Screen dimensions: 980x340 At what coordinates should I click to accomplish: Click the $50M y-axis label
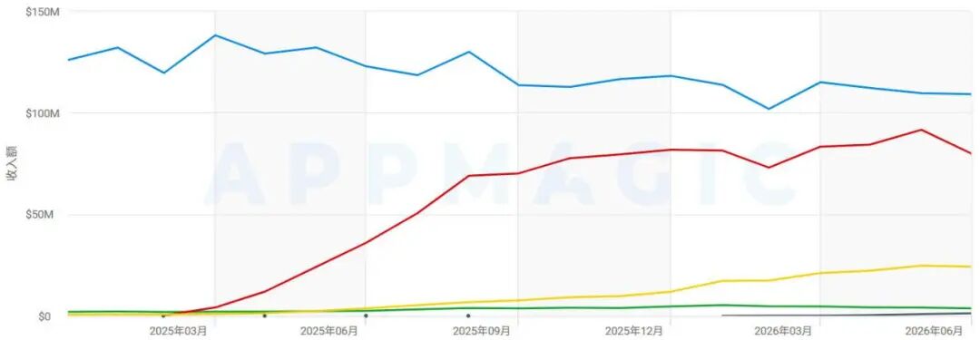[x=45, y=215]
